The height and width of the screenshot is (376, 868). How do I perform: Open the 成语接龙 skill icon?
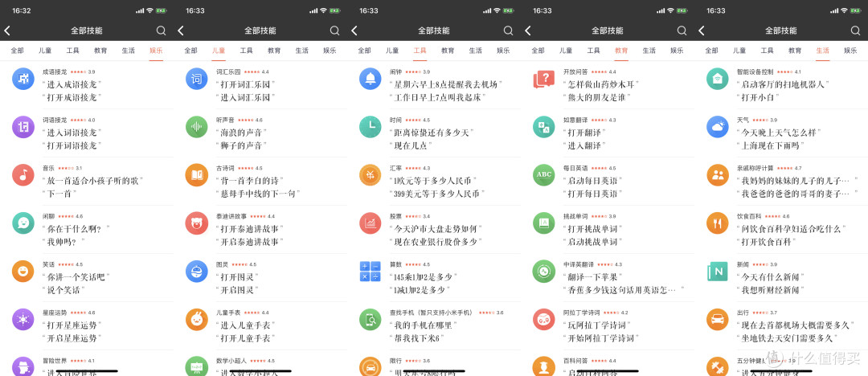click(23, 78)
